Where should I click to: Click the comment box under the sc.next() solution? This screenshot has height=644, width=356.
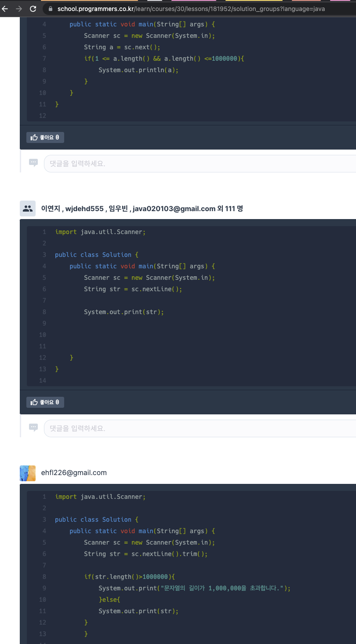point(200,164)
